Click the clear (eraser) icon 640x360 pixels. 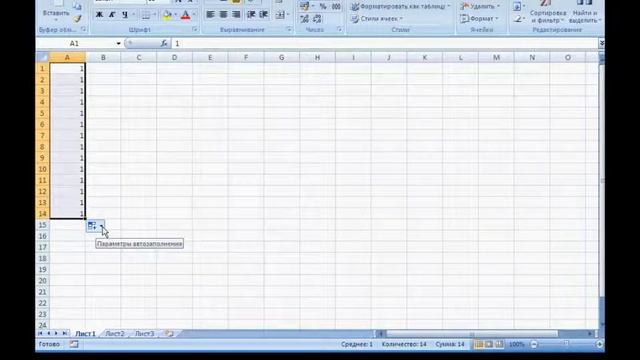(x=518, y=19)
